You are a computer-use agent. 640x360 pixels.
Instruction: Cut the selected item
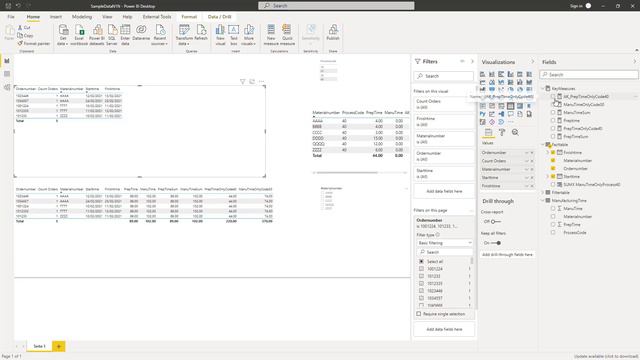click(x=24, y=27)
